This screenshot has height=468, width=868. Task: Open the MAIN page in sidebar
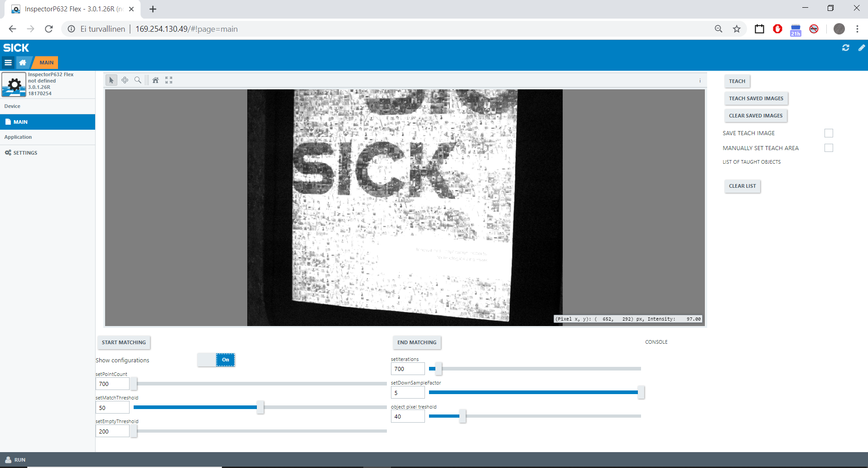[48, 122]
